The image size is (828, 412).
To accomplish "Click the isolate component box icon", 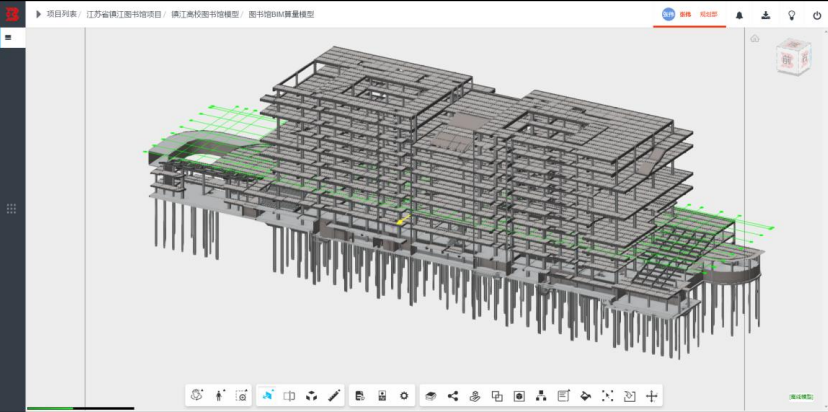I will tap(519, 396).
